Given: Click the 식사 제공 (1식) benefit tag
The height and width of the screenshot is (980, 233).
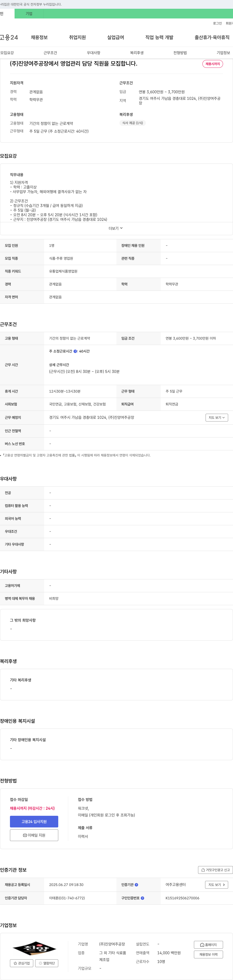Looking at the screenshot, I should tap(133, 123).
